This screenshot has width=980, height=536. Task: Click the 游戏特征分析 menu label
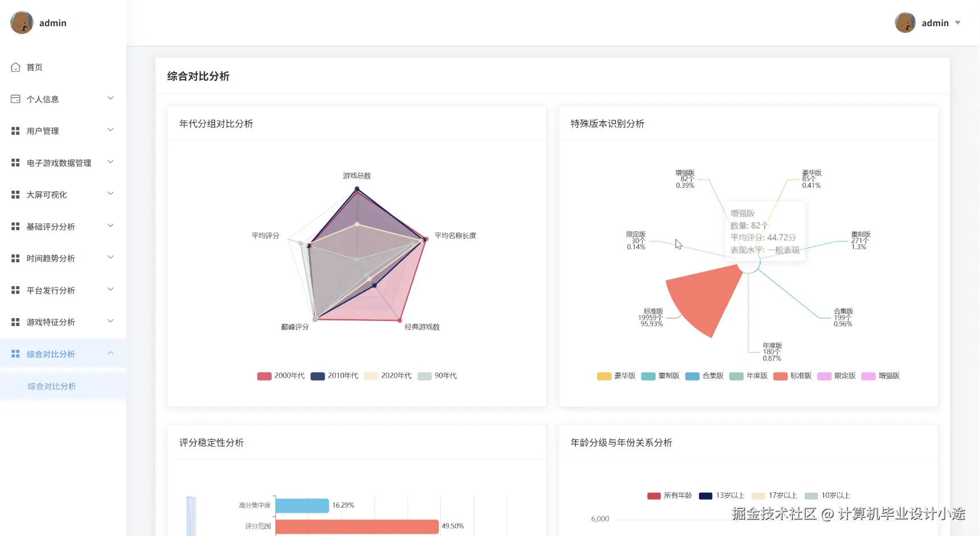(51, 322)
